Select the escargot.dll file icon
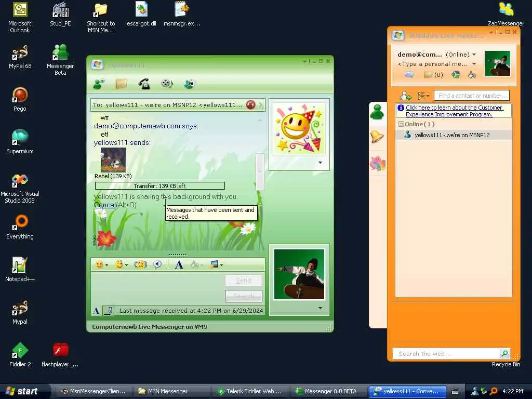The image size is (532, 399). pyautogui.click(x=141, y=14)
